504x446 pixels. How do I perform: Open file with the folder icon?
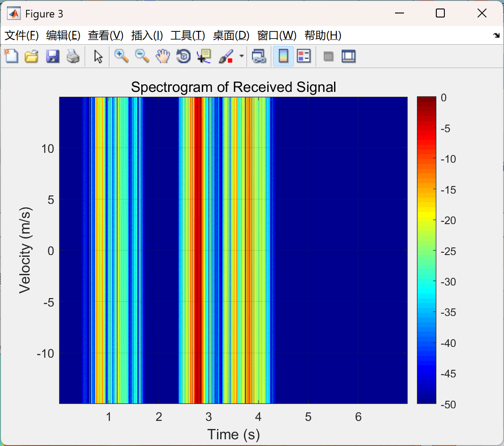coord(31,56)
